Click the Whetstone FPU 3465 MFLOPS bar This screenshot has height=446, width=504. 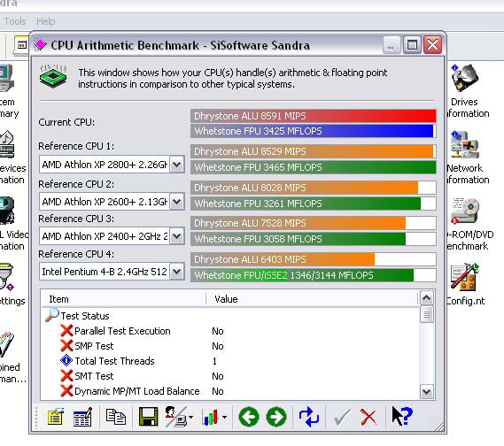314,167
